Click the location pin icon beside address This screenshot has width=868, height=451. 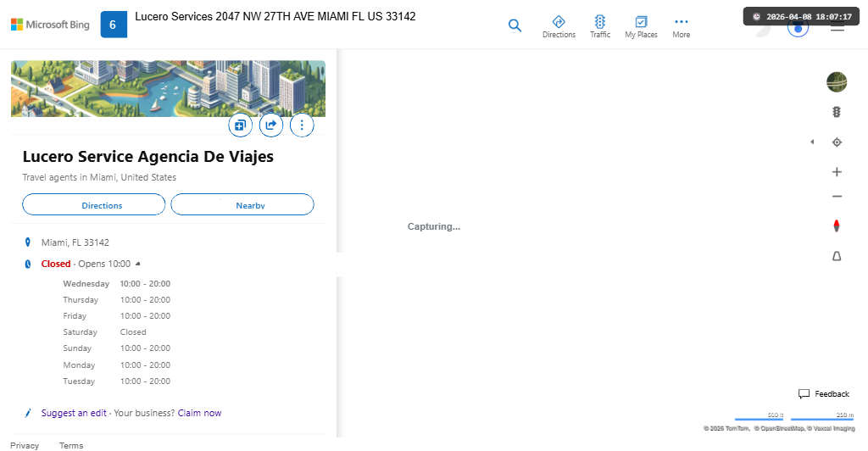(28, 242)
